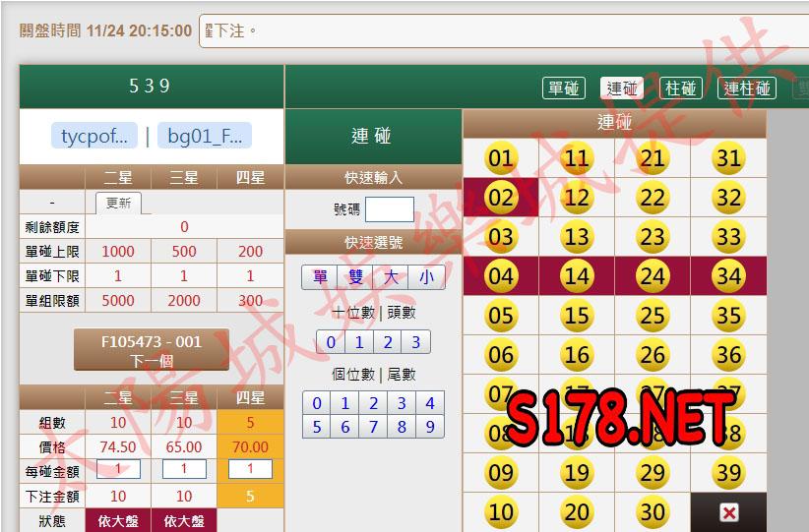Viewport: 809px width, 532px height.
Task: Select units digit 7 under 個位數
Action: coord(374,427)
